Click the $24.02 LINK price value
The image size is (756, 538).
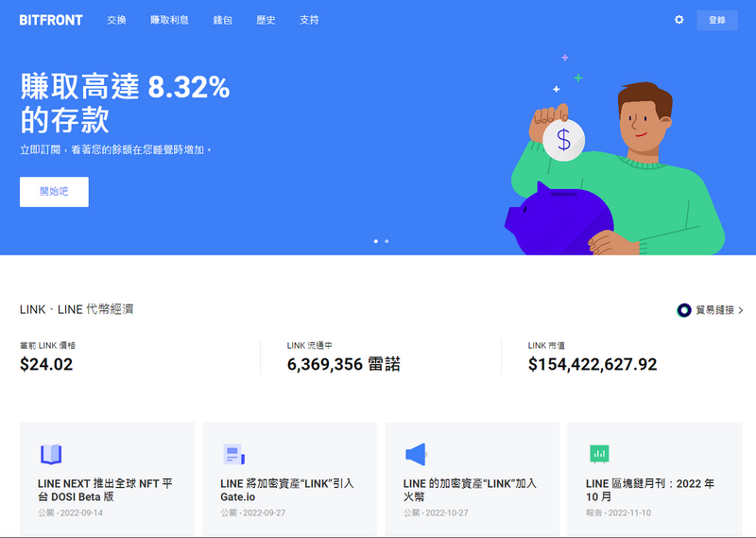[x=46, y=364]
